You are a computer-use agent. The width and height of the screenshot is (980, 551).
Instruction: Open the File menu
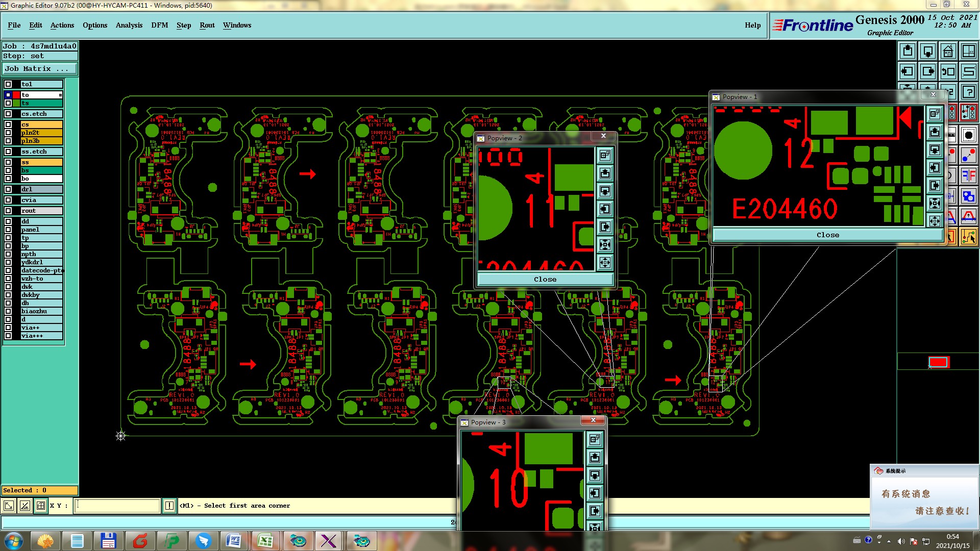pyautogui.click(x=14, y=25)
